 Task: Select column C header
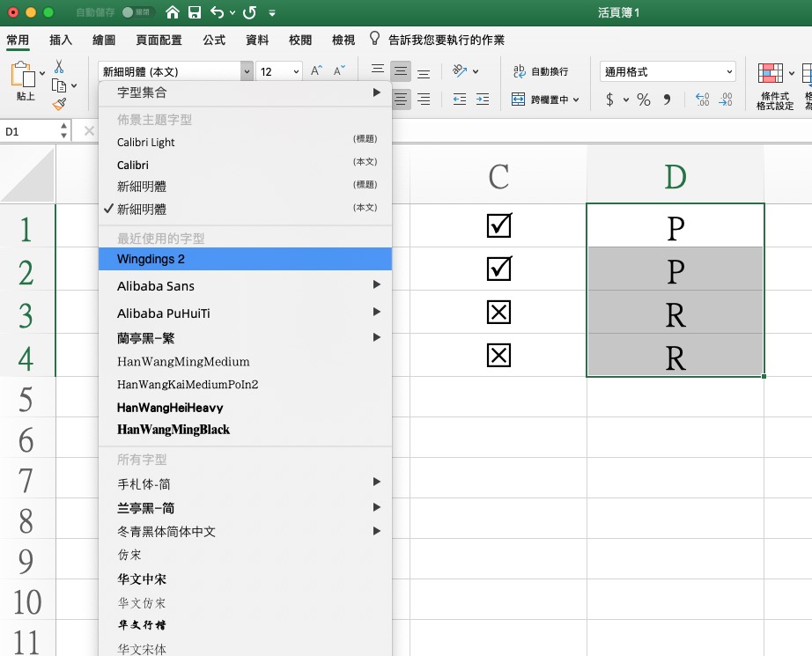pos(498,175)
